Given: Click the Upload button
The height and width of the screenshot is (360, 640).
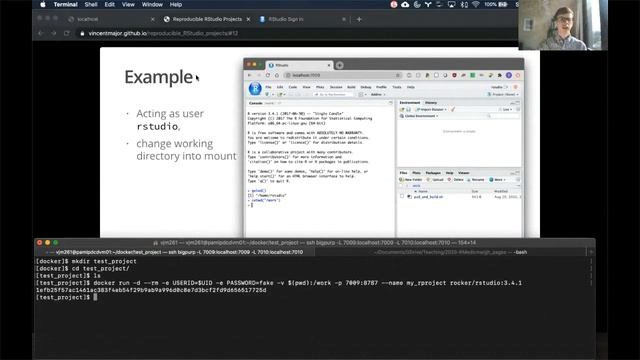Looking at the screenshot, I should coord(435,180).
